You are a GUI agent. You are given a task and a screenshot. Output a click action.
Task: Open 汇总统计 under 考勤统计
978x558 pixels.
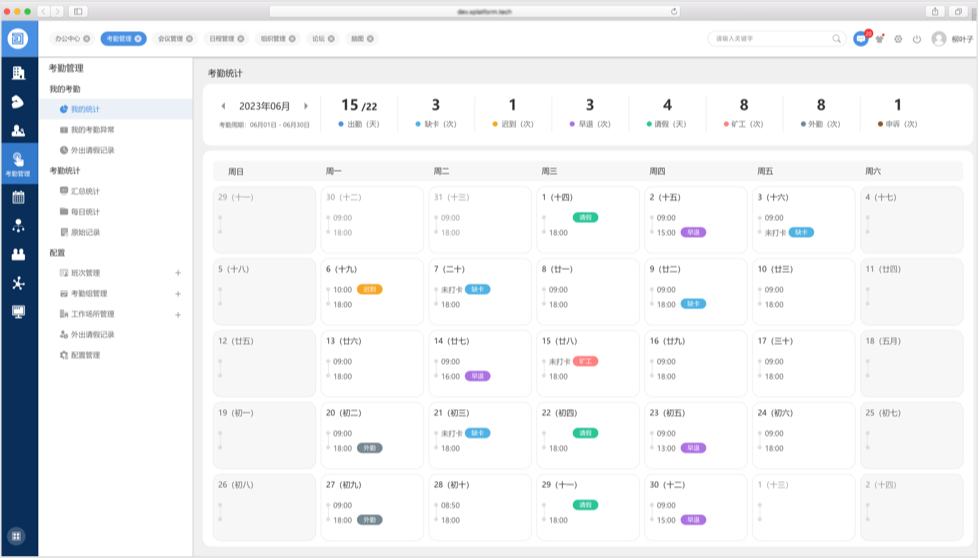tap(85, 191)
